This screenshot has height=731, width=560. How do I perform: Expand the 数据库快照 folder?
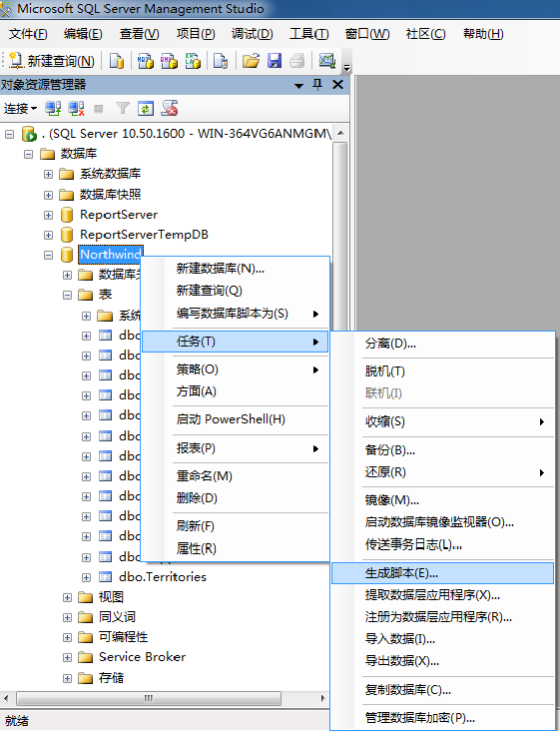coord(48,195)
